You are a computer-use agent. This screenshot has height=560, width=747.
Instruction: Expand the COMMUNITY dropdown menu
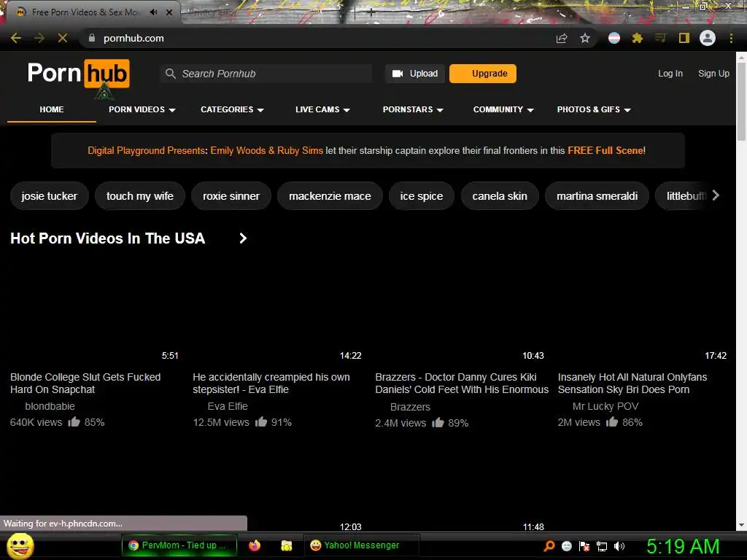tap(503, 109)
